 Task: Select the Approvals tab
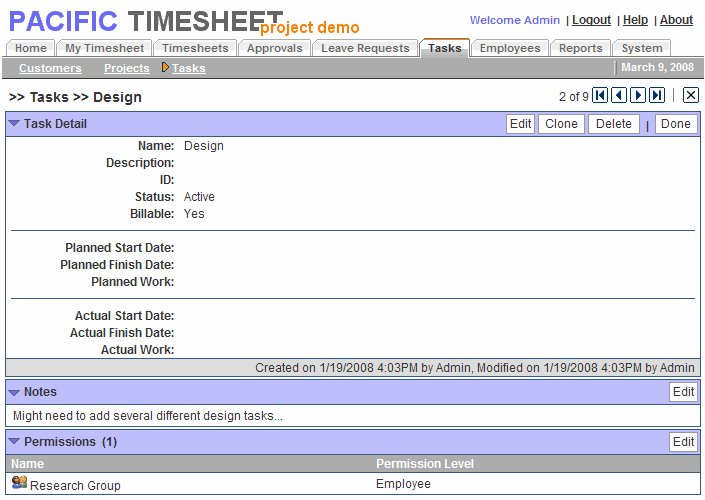pyautogui.click(x=274, y=48)
